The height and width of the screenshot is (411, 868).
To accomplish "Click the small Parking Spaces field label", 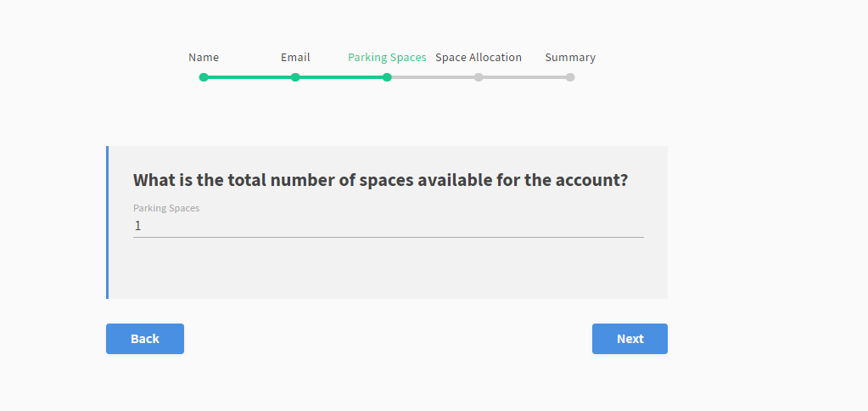I will pos(166,208).
